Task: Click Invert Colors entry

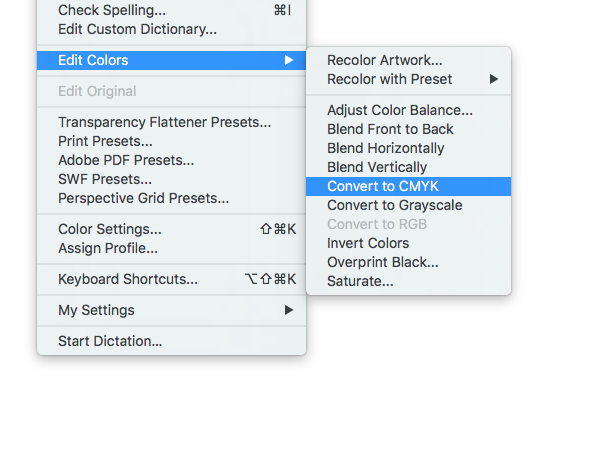Action: pos(408,243)
